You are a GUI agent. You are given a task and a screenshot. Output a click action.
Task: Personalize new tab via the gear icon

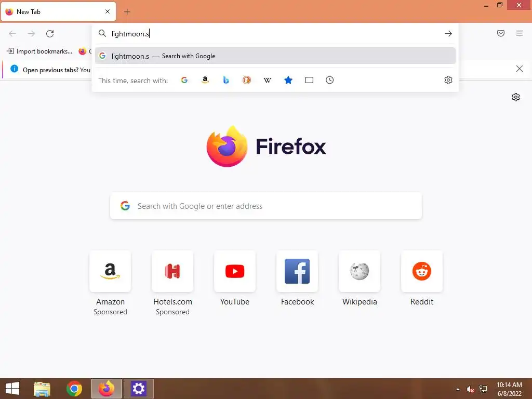(516, 97)
